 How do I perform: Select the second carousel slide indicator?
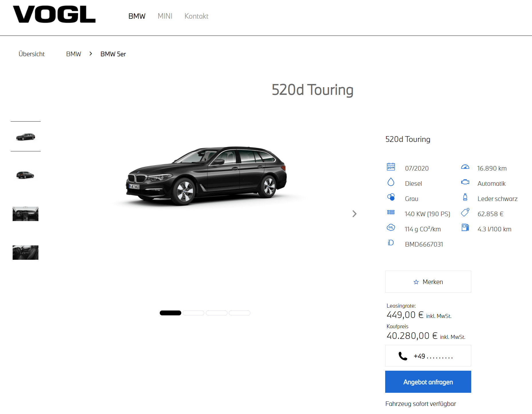(193, 313)
